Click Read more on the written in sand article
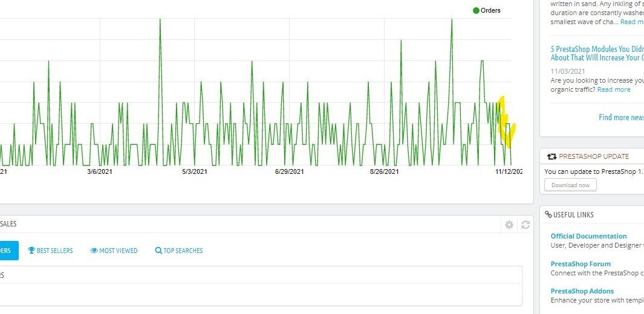The width and height of the screenshot is (644, 314). click(x=632, y=22)
